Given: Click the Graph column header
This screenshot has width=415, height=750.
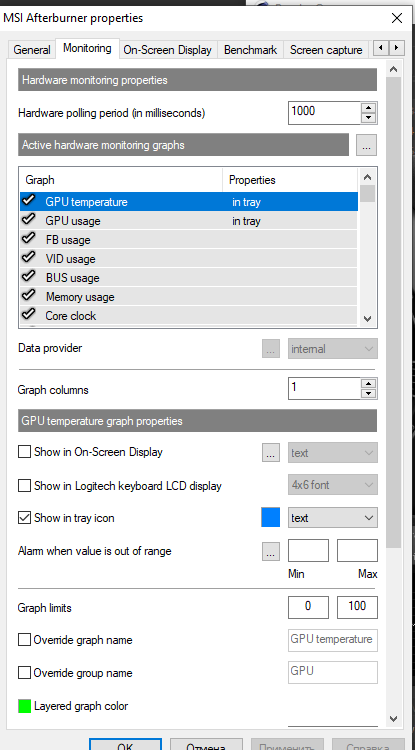Looking at the screenshot, I should coord(121,180).
